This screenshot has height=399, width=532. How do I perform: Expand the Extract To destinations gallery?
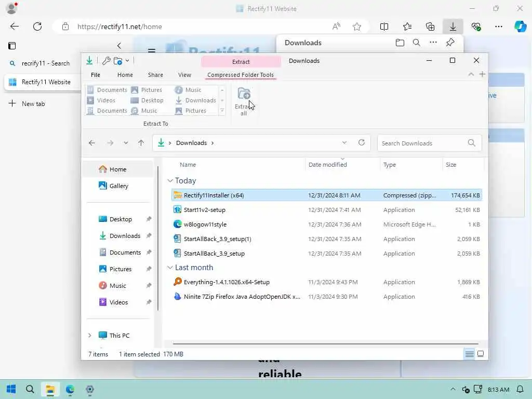coord(222,111)
